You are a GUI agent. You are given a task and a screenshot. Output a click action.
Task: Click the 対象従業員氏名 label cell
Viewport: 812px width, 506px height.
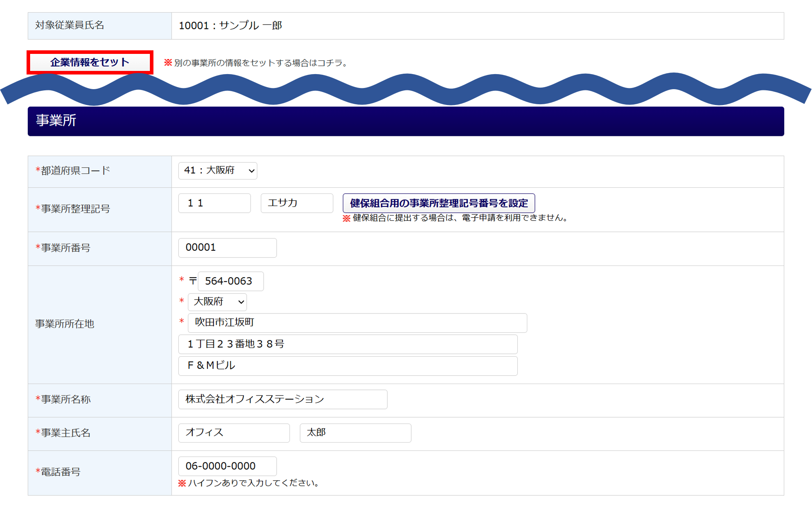(100, 26)
